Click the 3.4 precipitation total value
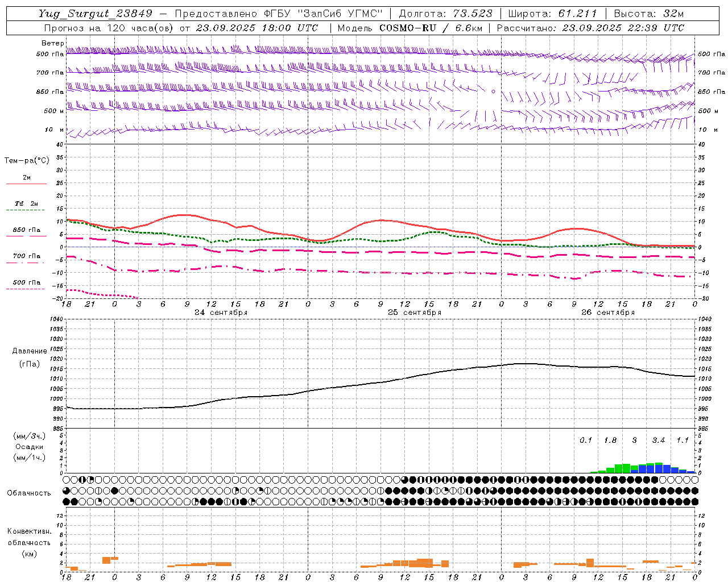The width and height of the screenshot is (728, 582). [x=659, y=440]
